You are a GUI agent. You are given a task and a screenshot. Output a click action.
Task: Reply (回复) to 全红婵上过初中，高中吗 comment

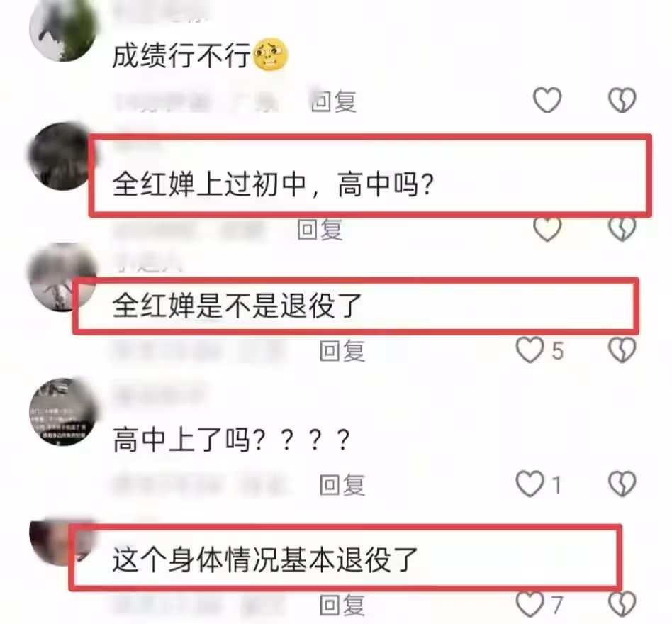pos(320,230)
